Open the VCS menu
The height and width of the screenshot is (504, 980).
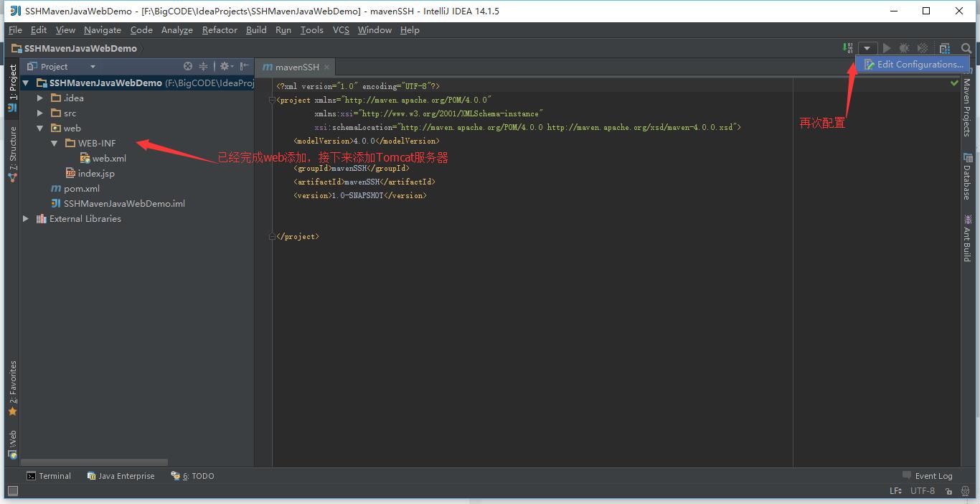pyautogui.click(x=341, y=30)
